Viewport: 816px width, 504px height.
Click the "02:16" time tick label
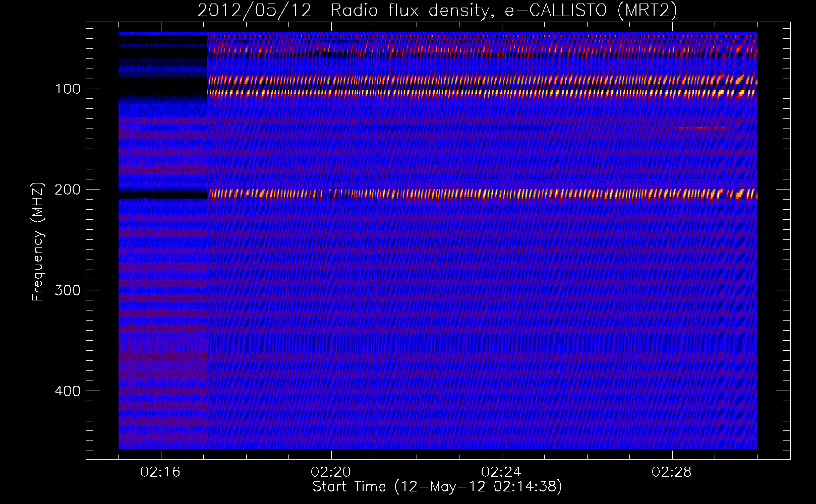(160, 472)
